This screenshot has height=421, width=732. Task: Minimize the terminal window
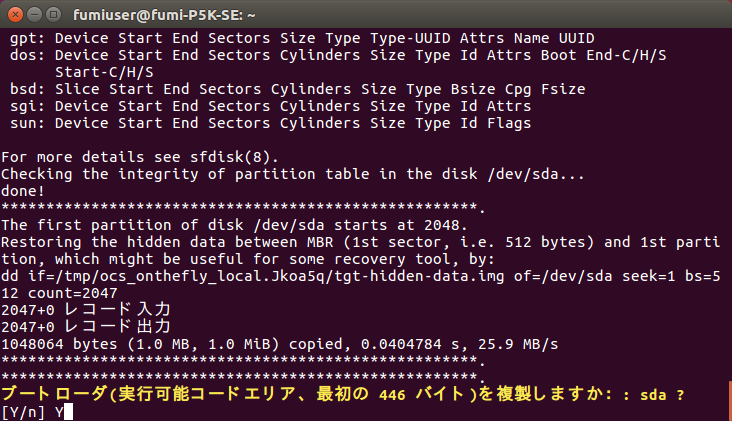tap(35, 15)
